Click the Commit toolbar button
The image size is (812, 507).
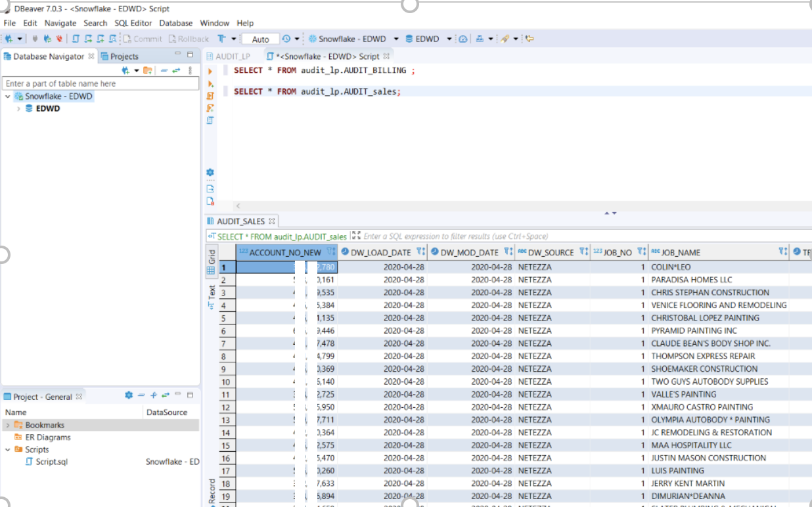143,39
